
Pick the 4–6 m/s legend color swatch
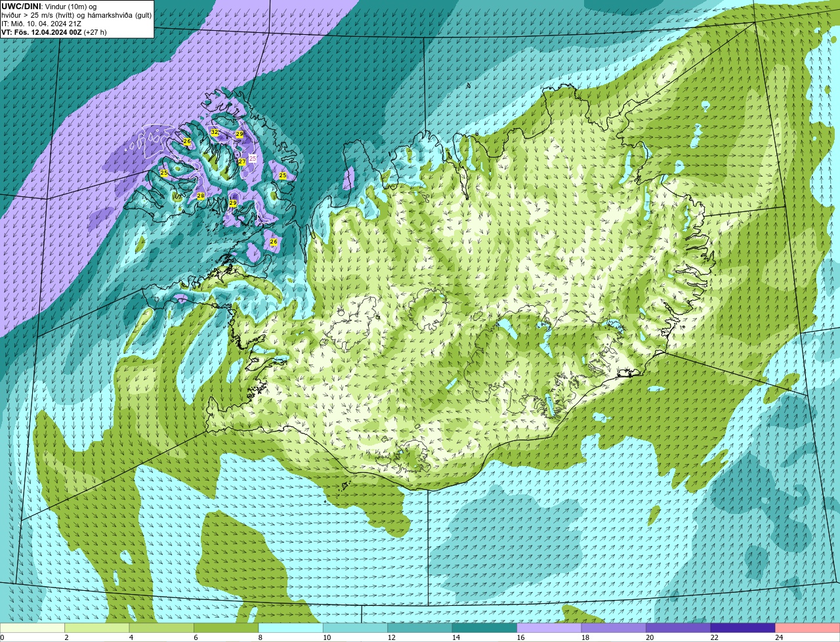click(x=161, y=628)
